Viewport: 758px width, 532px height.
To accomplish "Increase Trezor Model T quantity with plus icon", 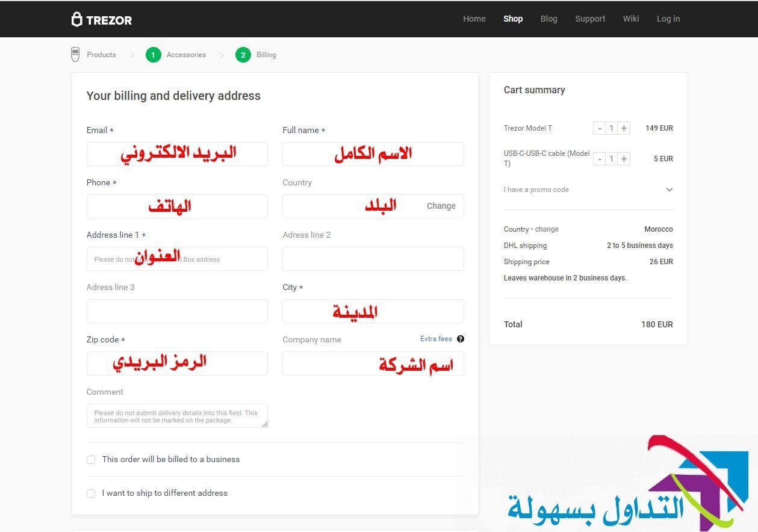I will click(x=624, y=128).
